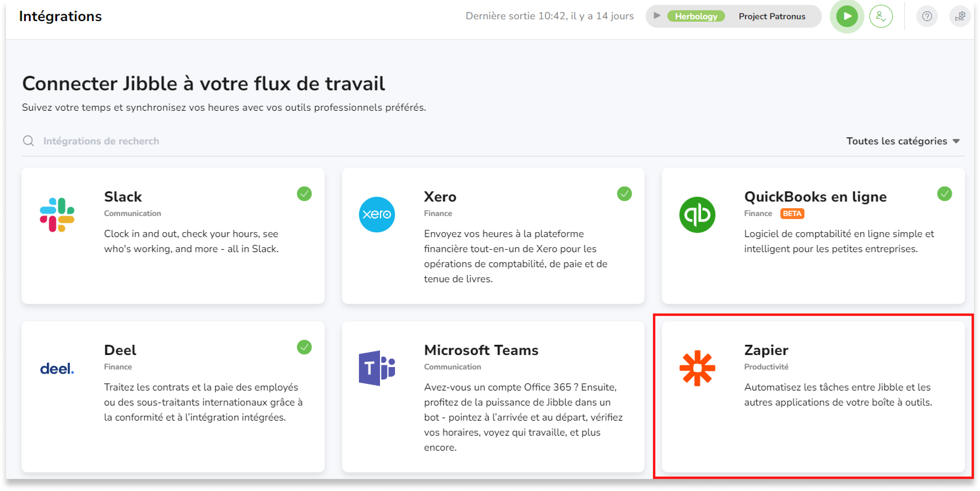This screenshot has width=980, height=491.
Task: Click the Slack description text
Action: click(191, 241)
